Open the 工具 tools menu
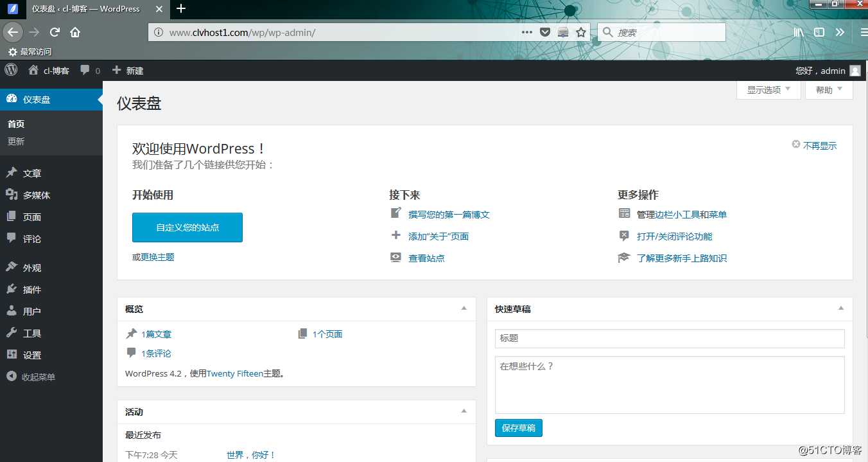Screen dimensions: 868x462 point(51,333)
